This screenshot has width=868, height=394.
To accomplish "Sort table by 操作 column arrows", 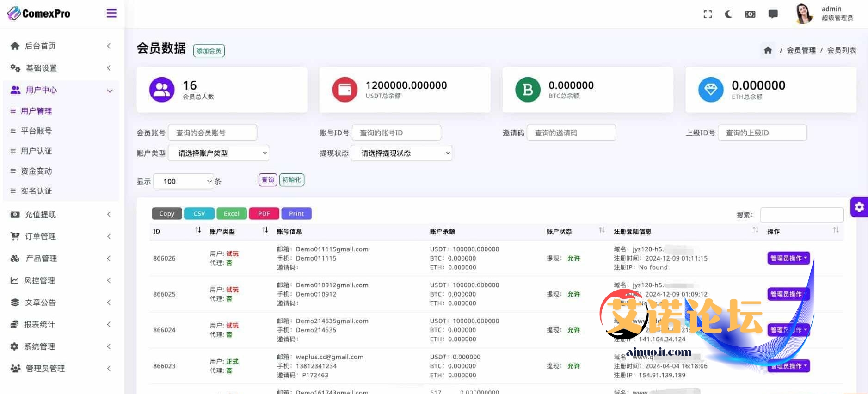I will coord(836,230).
